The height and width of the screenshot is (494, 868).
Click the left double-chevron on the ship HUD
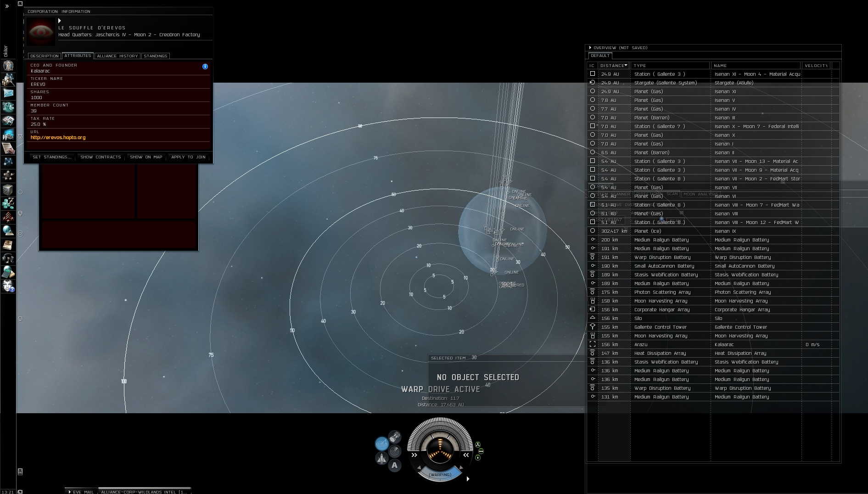(x=414, y=455)
